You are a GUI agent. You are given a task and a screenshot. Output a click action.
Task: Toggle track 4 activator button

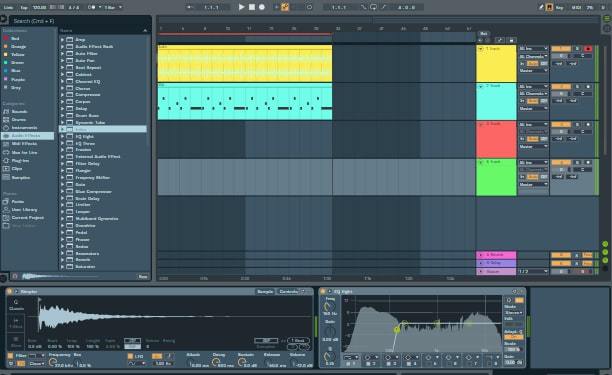click(561, 162)
